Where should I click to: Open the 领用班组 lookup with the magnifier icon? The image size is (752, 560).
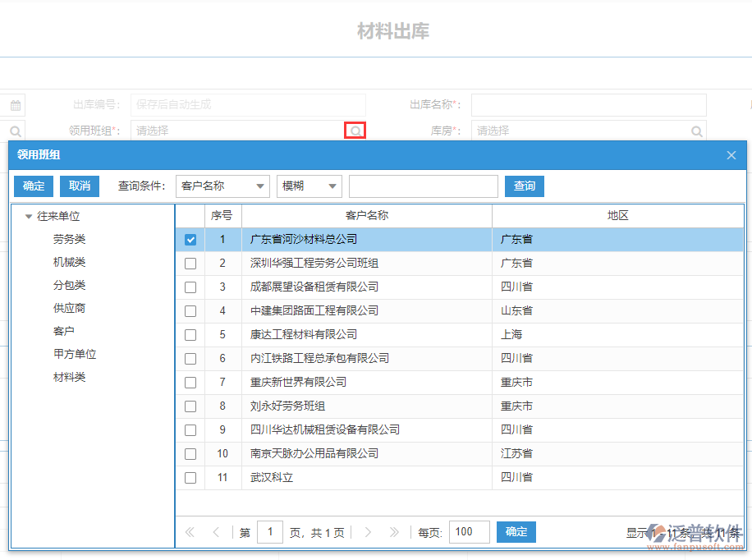tap(354, 131)
